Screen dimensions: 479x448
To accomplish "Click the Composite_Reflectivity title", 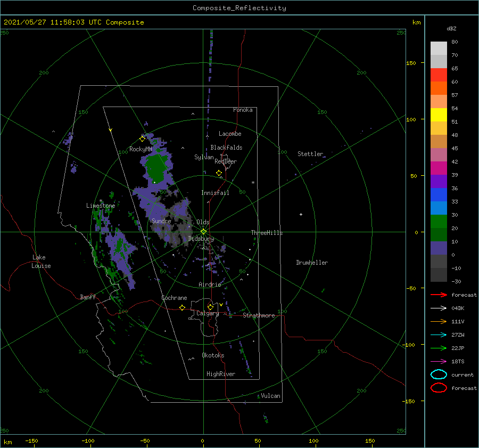I will coord(240,8).
